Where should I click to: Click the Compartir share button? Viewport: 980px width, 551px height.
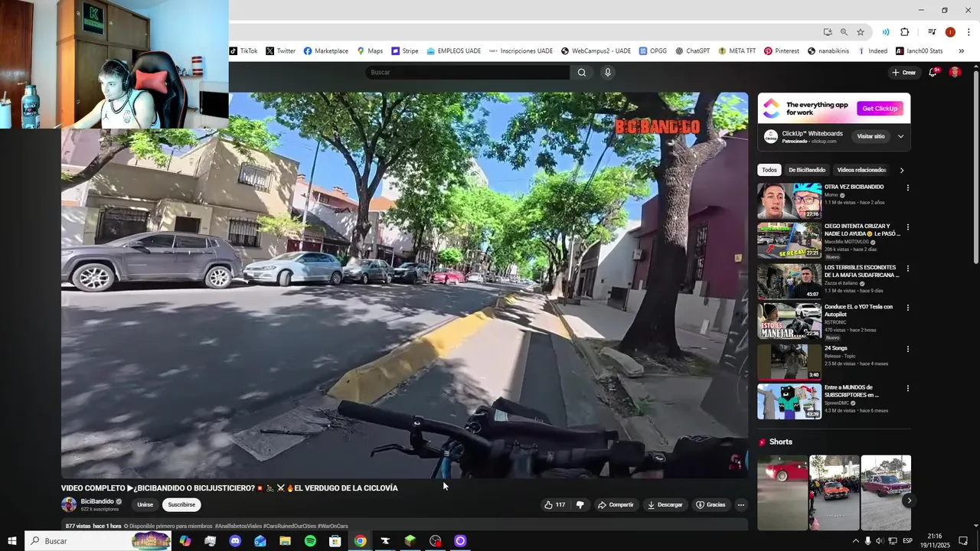click(616, 505)
